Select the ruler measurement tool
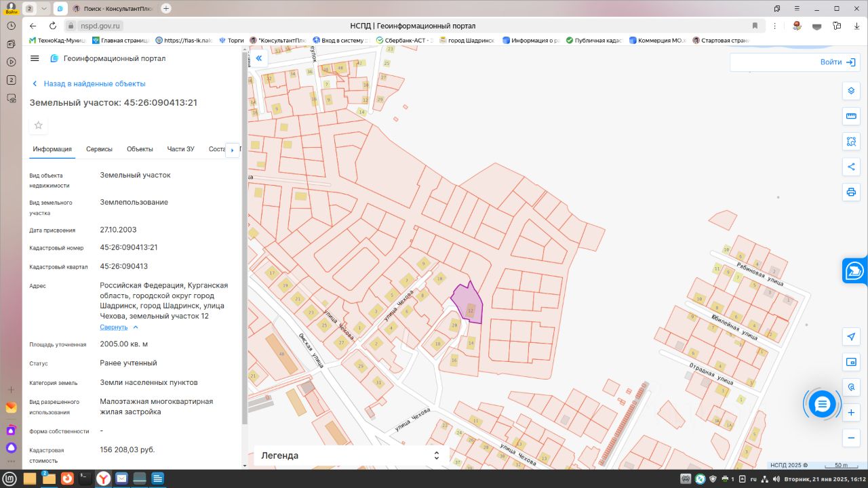868x488 pixels. (851, 117)
